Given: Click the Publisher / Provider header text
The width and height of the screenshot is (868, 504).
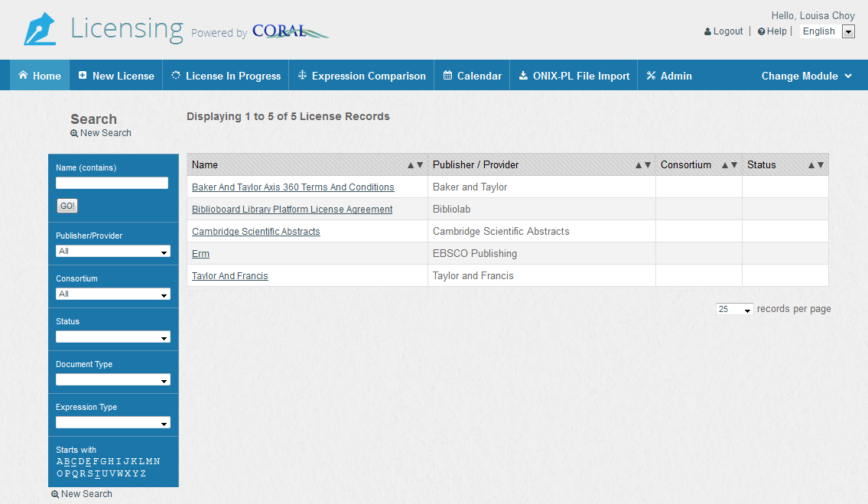Looking at the screenshot, I should 476,165.
